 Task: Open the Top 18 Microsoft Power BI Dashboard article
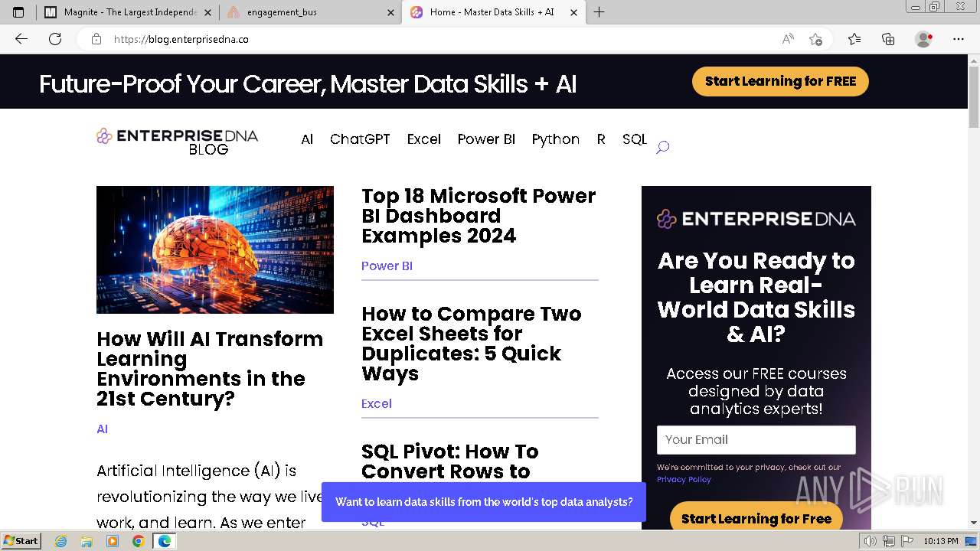click(x=479, y=216)
